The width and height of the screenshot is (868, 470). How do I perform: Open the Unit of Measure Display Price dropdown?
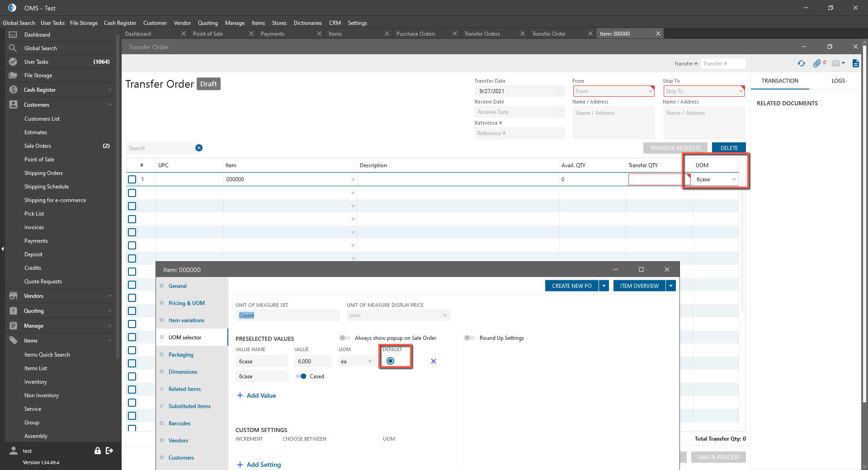pos(444,315)
